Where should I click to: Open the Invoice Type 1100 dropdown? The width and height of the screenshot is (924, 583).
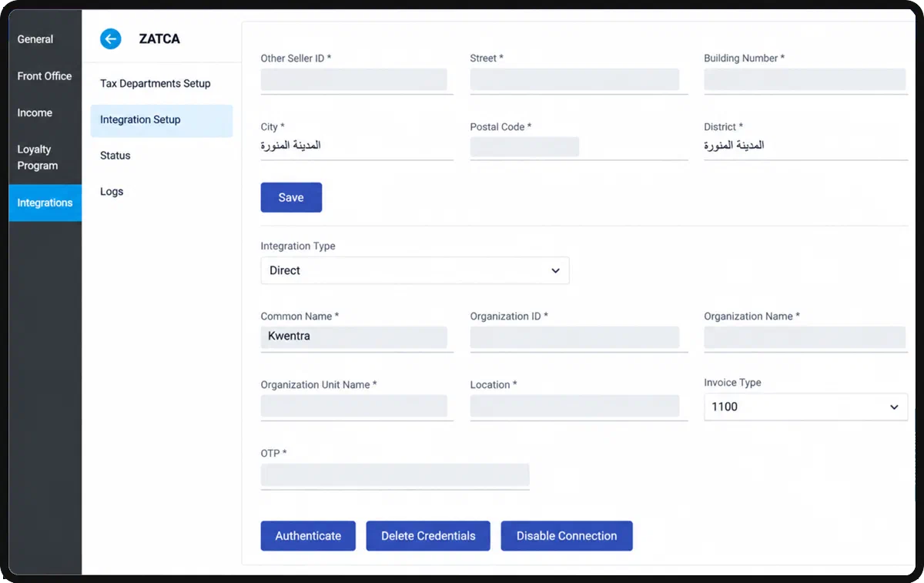click(x=805, y=407)
